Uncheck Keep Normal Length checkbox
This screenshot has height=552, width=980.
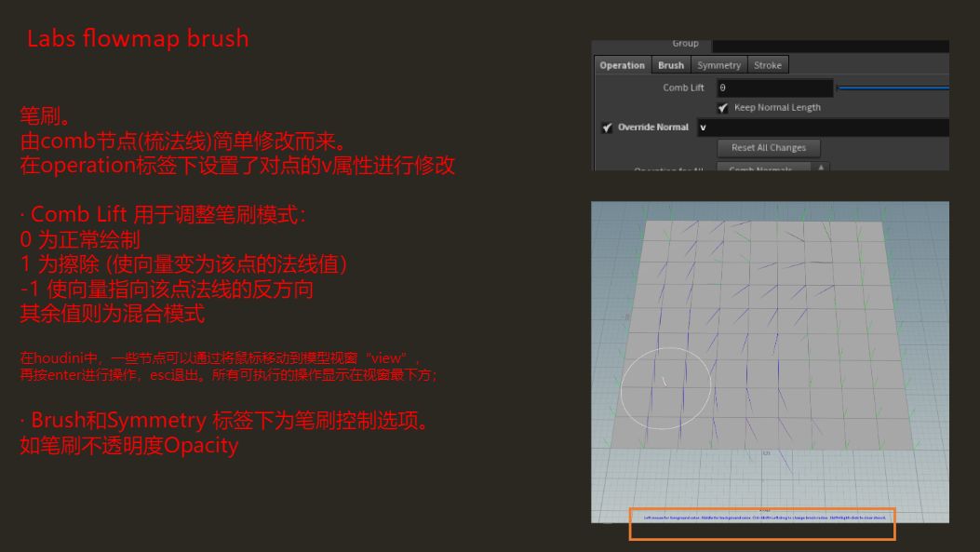tap(723, 108)
